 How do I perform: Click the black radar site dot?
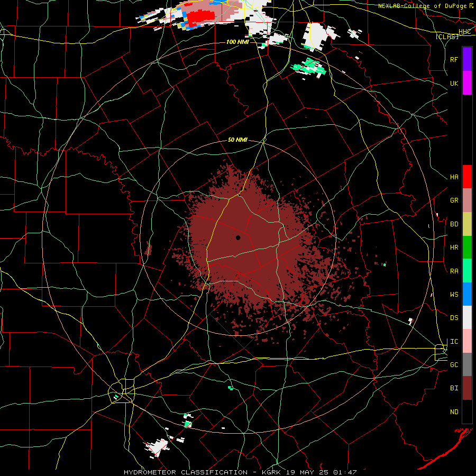[238, 237]
